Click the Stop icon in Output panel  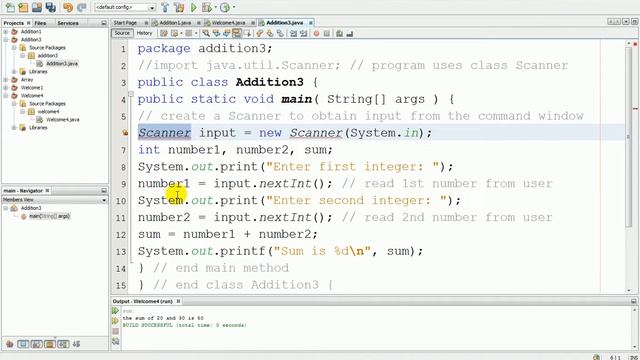click(116, 331)
